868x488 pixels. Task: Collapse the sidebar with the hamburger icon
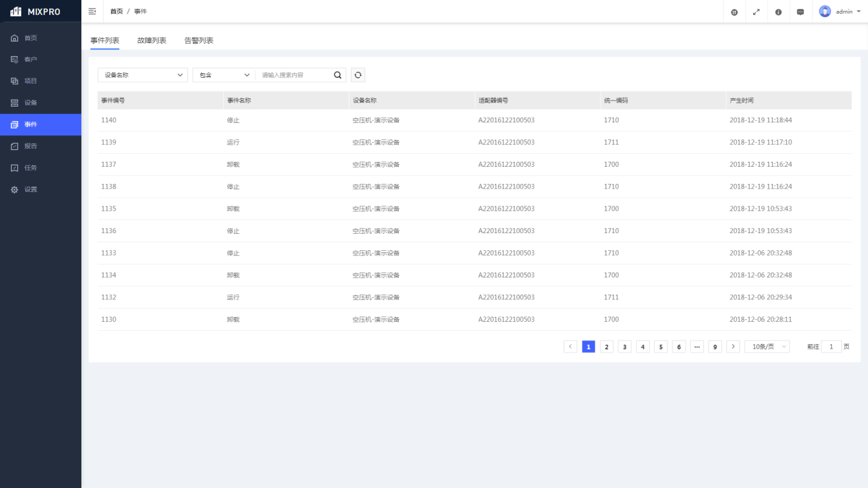click(92, 12)
